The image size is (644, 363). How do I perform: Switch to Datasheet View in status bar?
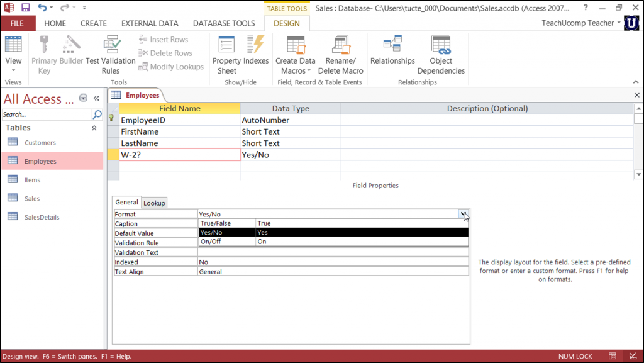[613, 356]
